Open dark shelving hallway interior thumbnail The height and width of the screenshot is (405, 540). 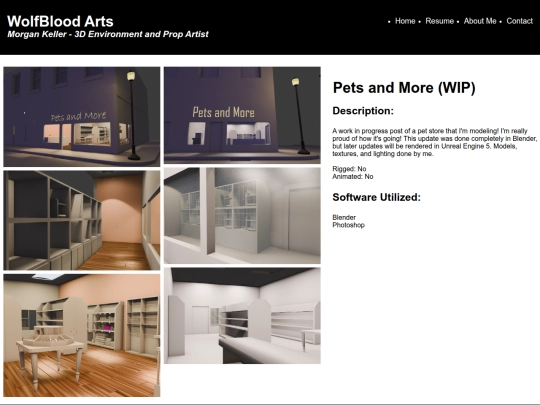(x=82, y=220)
